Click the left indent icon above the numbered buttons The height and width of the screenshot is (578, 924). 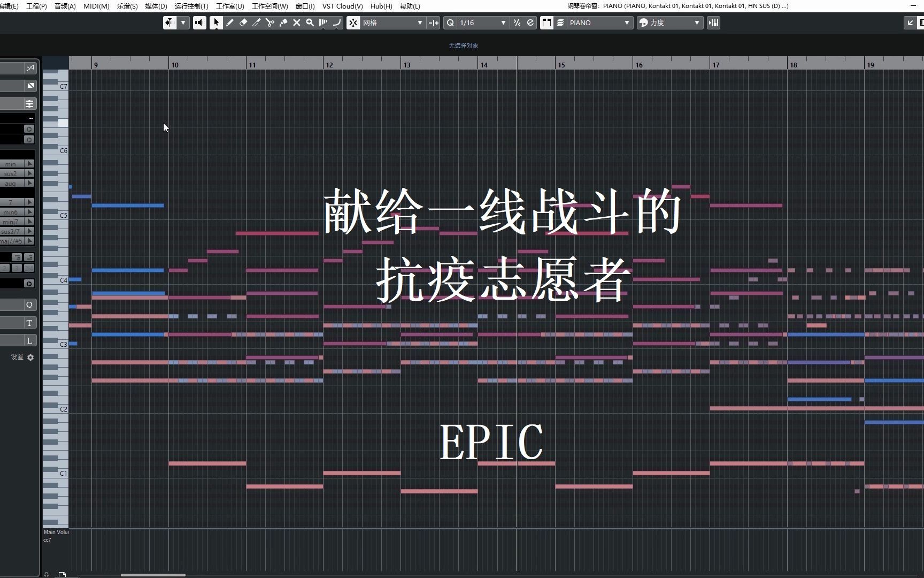[x=17, y=257]
